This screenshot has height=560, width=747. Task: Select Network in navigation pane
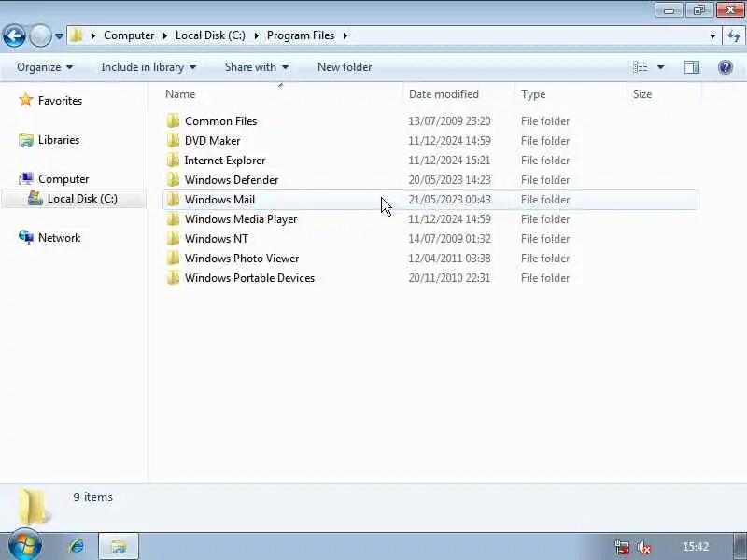click(59, 238)
